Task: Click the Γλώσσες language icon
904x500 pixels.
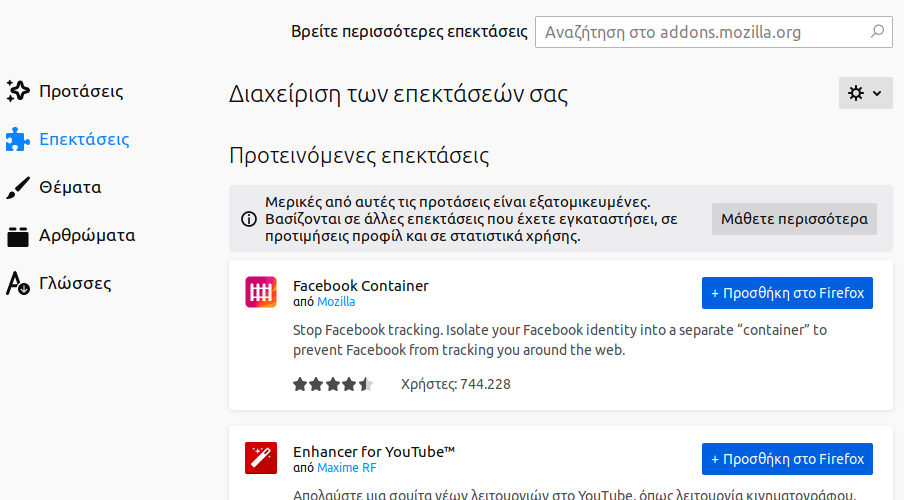Action: (18, 283)
